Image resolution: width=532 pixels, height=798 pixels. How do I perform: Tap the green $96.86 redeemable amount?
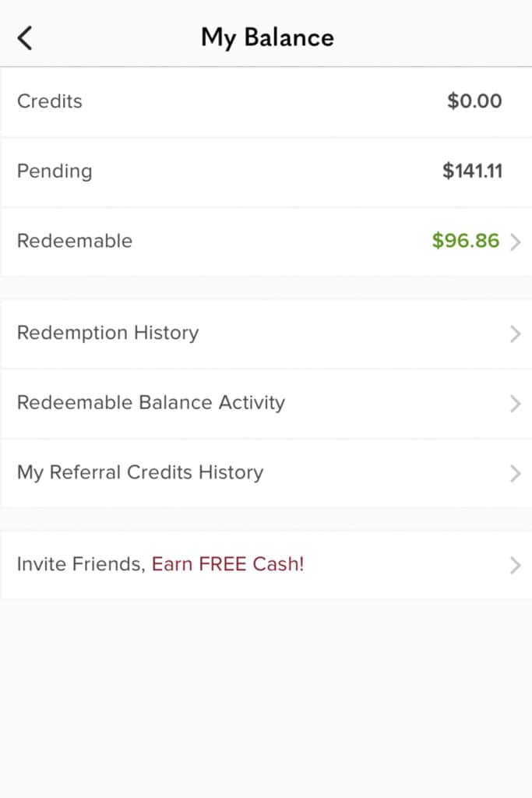[465, 240]
